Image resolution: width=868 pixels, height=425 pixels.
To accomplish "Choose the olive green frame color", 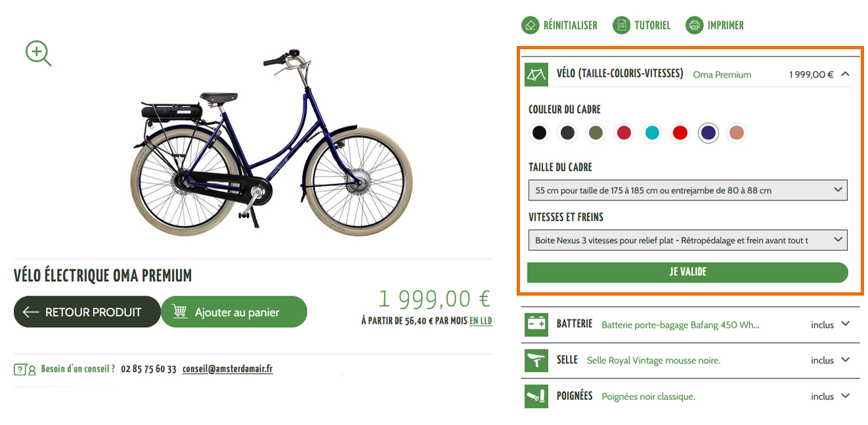I will pos(596,133).
